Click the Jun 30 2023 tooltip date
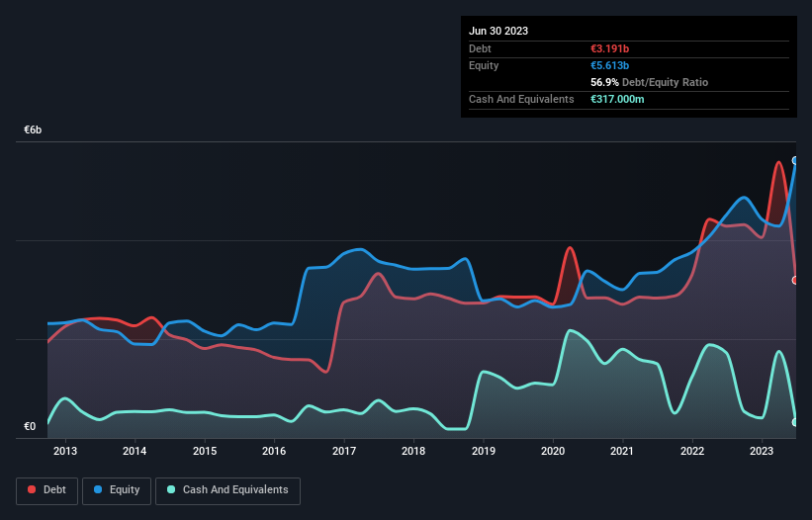 pyautogui.click(x=498, y=31)
